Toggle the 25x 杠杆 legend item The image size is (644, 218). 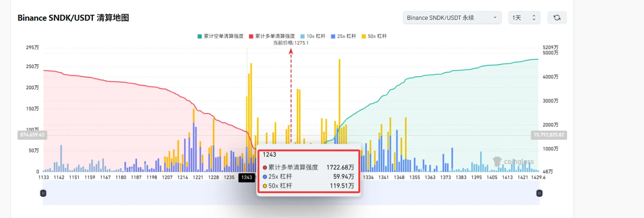pos(343,36)
